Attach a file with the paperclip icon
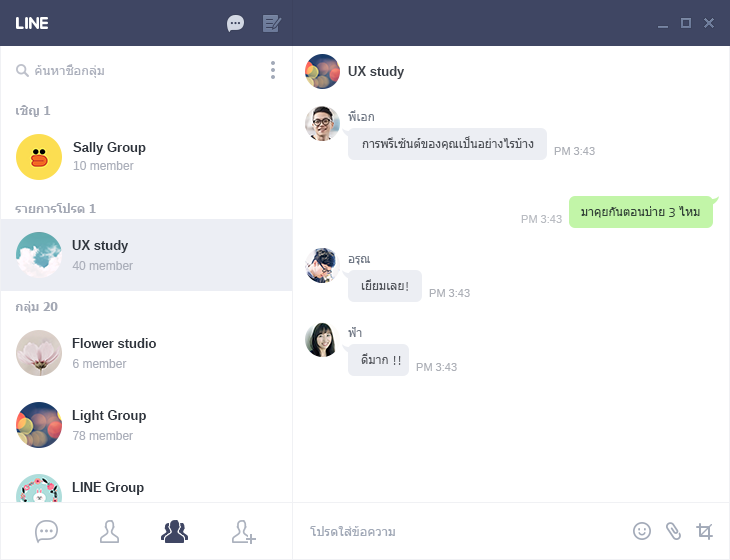Image resolution: width=730 pixels, height=560 pixels. (673, 531)
